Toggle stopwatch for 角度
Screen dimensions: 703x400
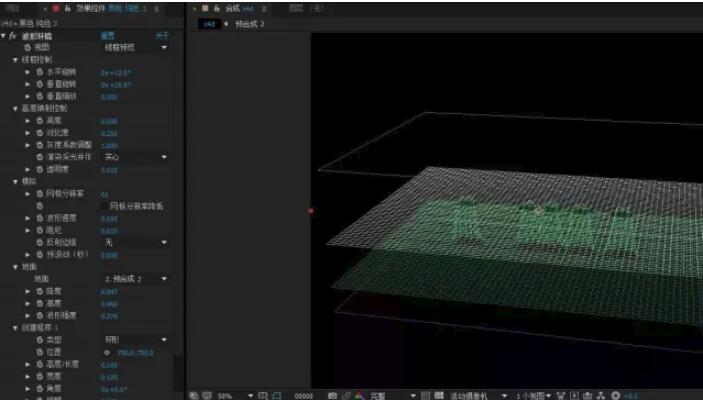tap(40, 388)
